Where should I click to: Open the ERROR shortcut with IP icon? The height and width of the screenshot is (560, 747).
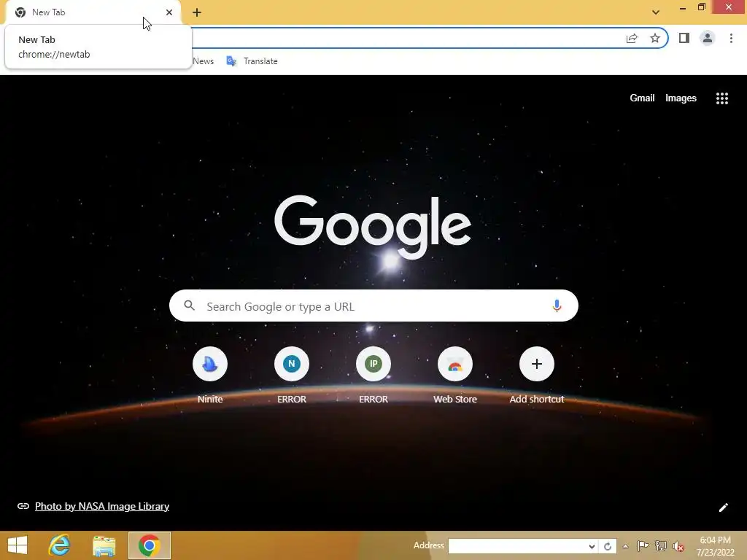(x=373, y=376)
